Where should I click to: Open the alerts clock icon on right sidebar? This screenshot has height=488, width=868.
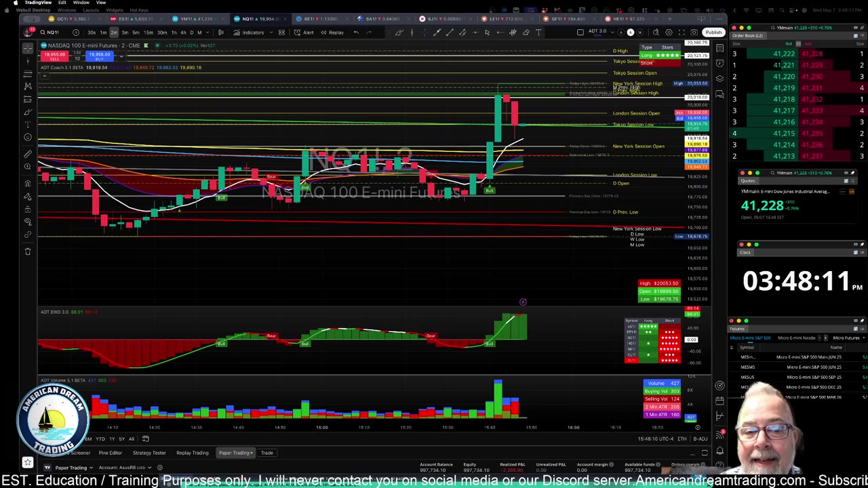click(719, 63)
